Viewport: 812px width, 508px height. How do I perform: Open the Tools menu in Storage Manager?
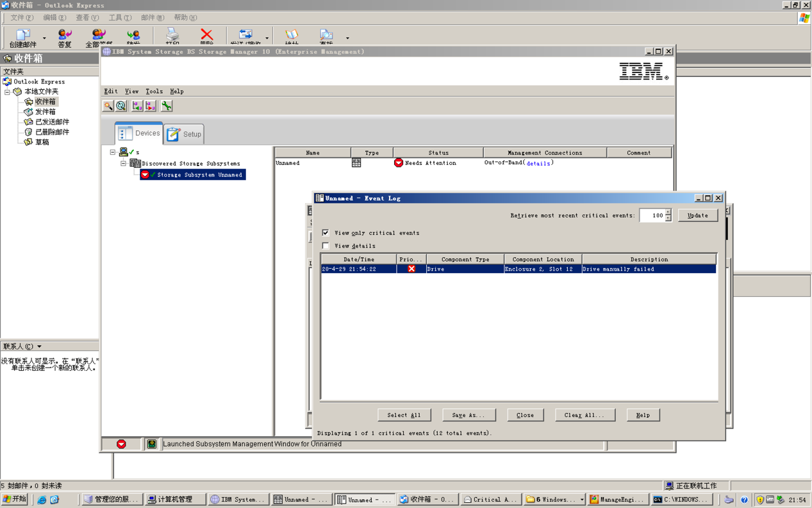[154, 92]
